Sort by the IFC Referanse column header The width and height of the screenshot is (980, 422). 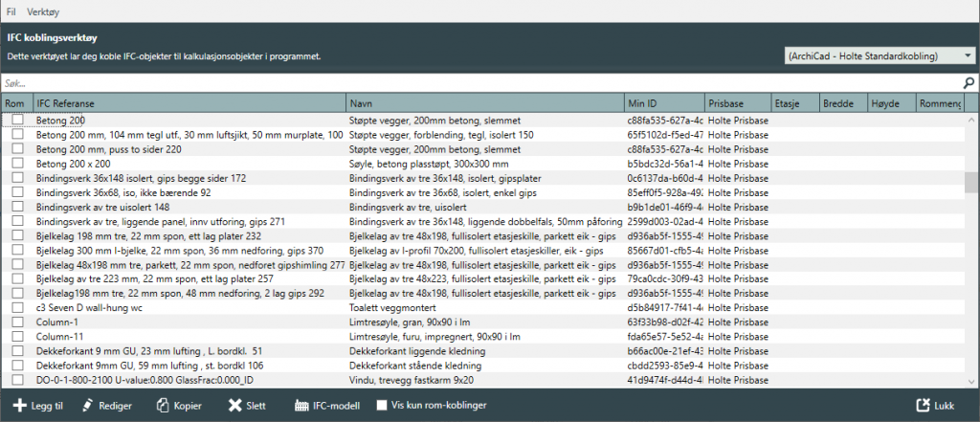(189, 103)
